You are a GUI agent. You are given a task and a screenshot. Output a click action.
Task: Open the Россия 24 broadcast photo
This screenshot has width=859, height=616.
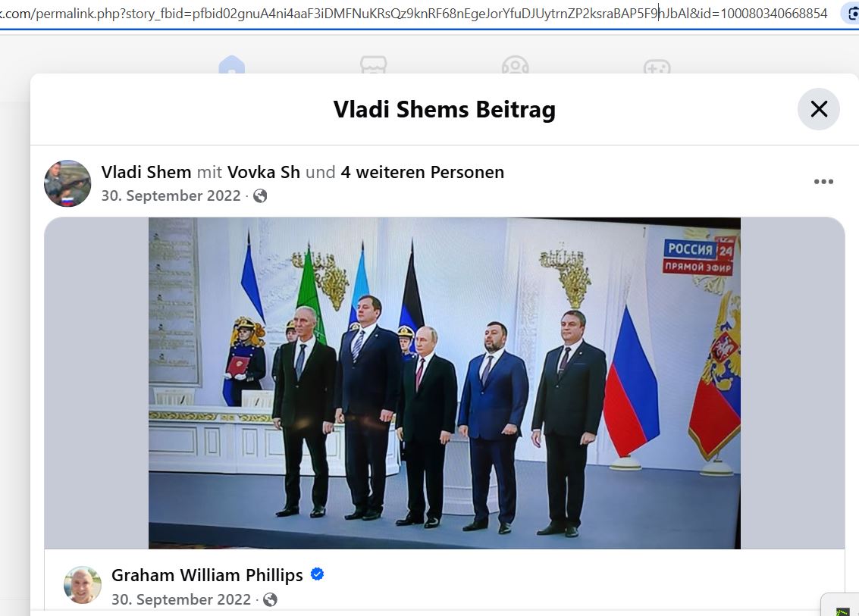tap(444, 383)
